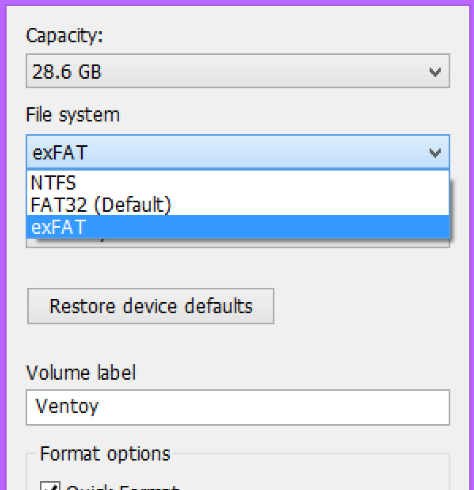Click the Volume label caption text
The height and width of the screenshot is (490, 474).
pos(81,373)
